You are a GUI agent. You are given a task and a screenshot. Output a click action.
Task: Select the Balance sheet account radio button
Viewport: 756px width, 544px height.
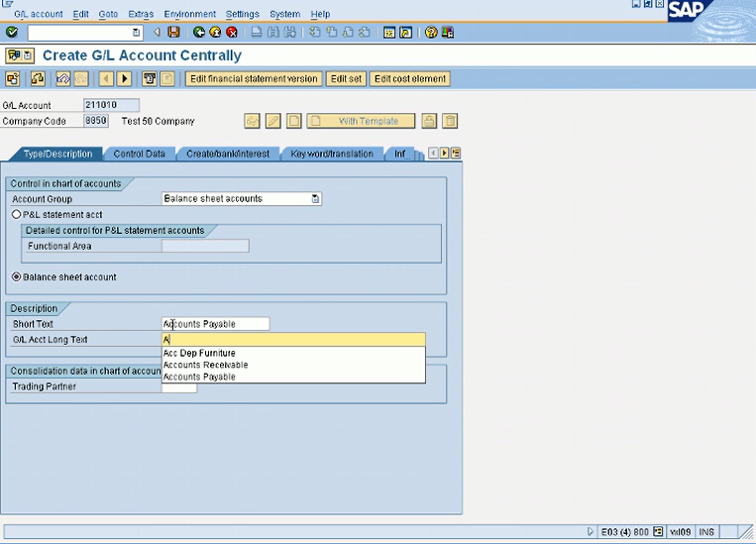pos(17,276)
